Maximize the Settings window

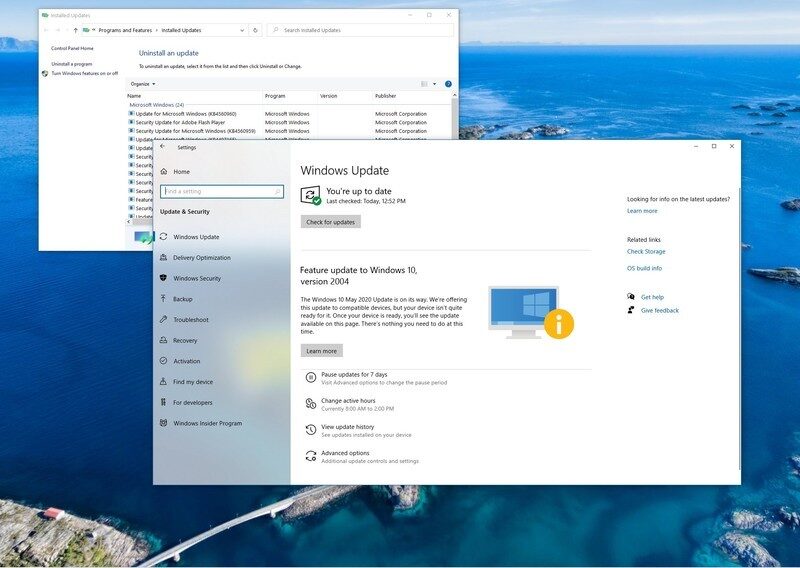coord(714,146)
